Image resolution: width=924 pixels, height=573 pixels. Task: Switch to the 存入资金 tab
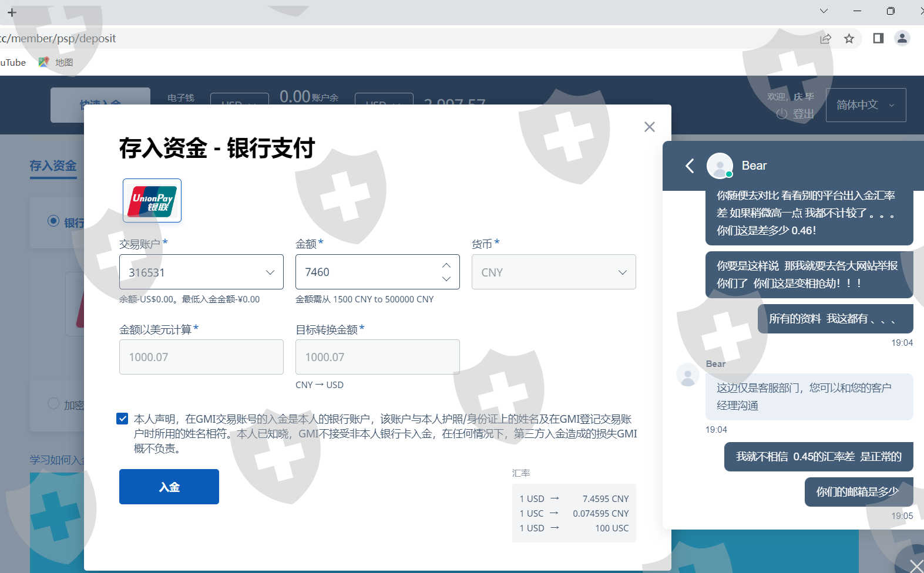point(53,166)
